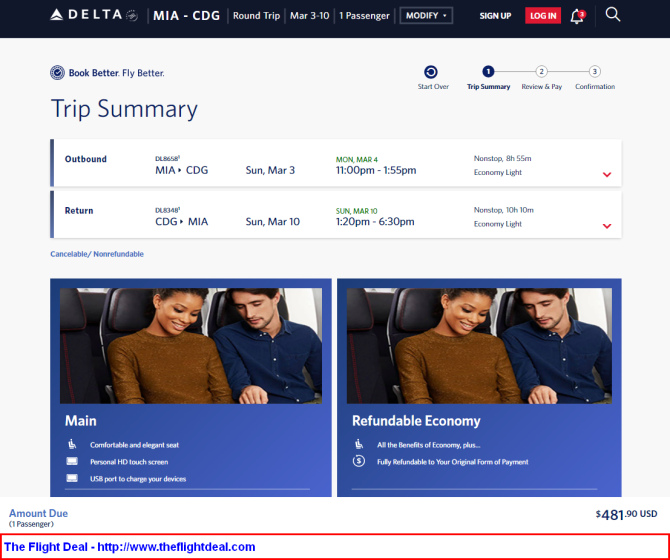Select the Refundable Economy fare title

[416, 421]
